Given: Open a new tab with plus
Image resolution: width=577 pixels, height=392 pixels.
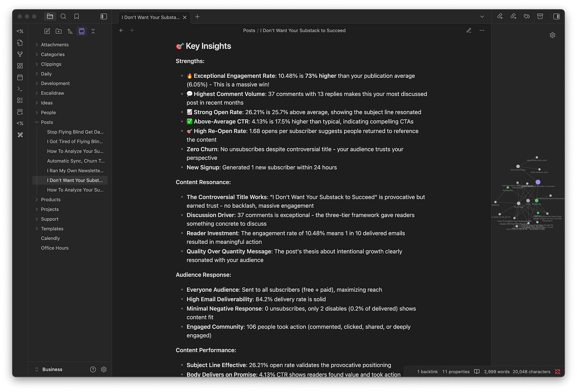Looking at the screenshot, I should [197, 17].
